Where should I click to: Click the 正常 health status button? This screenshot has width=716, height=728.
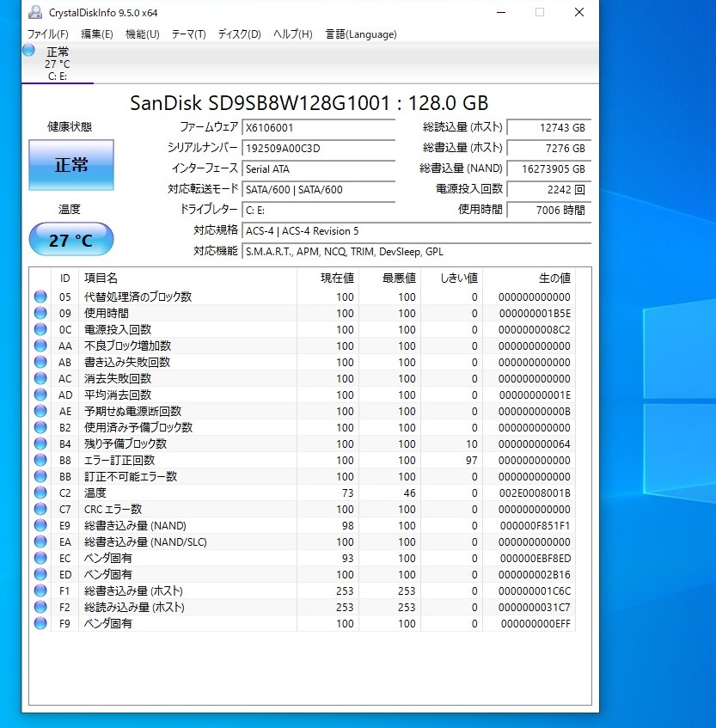pos(71,165)
